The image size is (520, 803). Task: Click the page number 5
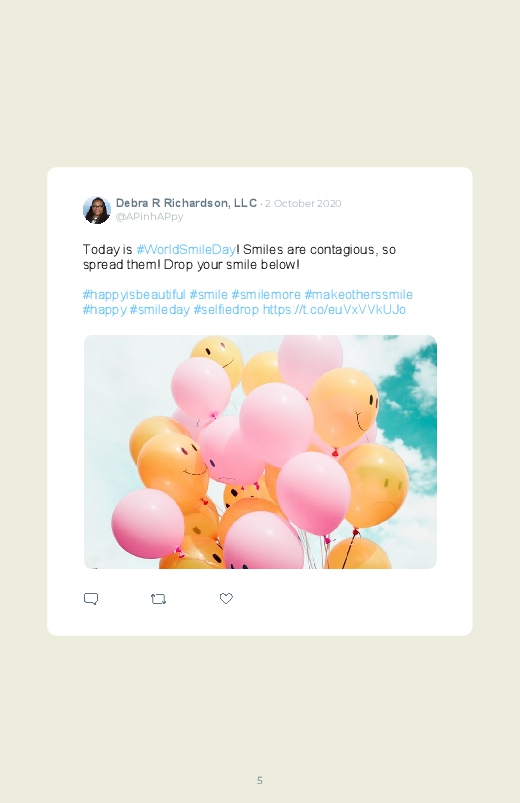click(260, 780)
